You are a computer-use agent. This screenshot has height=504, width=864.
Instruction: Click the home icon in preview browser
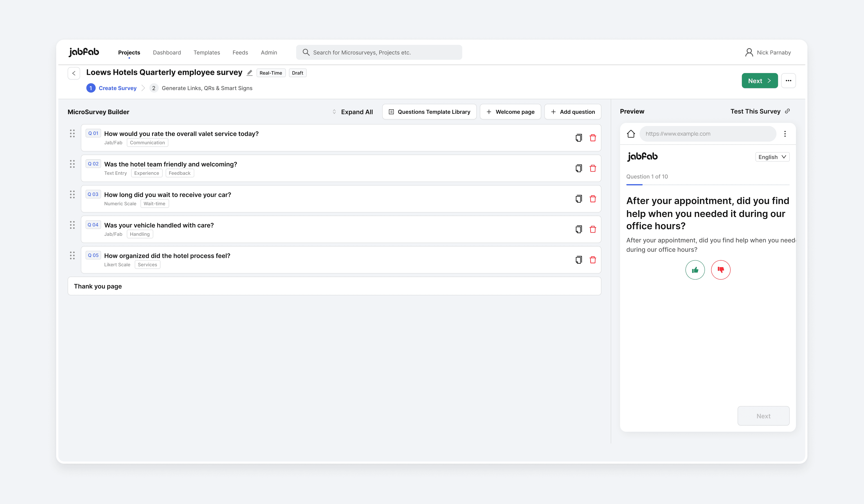(631, 134)
